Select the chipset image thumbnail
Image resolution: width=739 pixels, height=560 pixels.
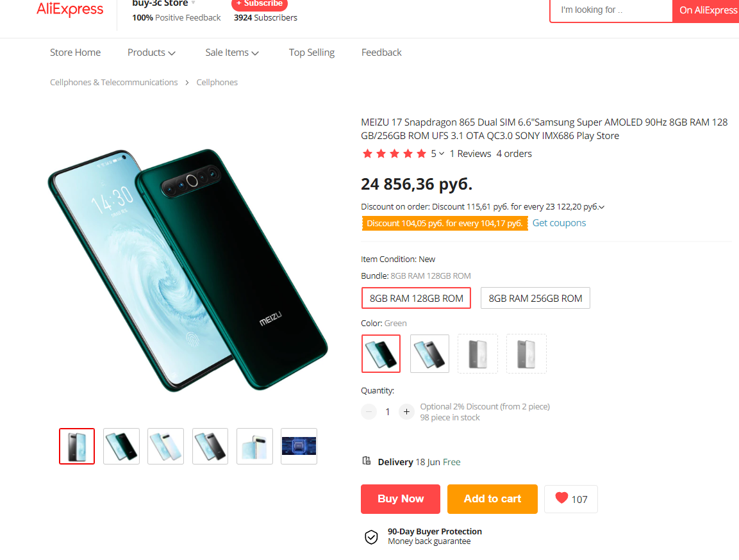pos(299,446)
